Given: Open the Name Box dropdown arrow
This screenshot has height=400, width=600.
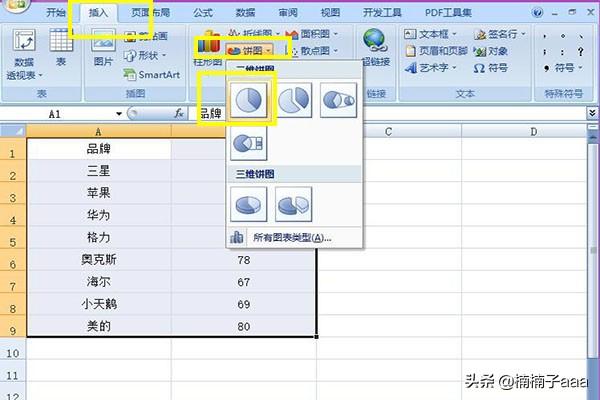Looking at the screenshot, I should pos(119,114).
